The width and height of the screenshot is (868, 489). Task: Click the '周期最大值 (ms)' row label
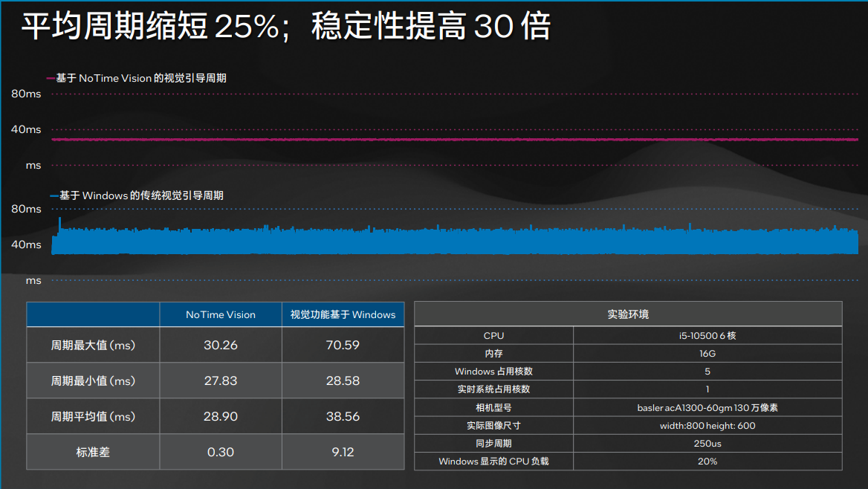[x=93, y=345]
